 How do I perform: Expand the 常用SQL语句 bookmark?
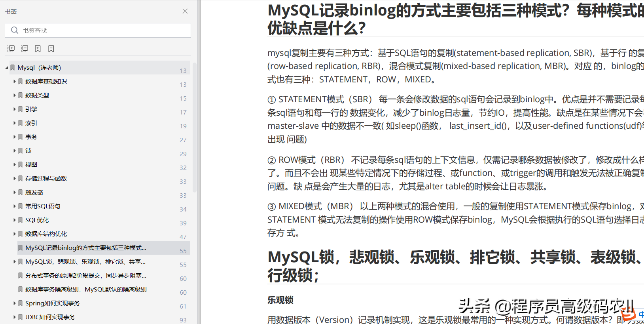pos(15,206)
